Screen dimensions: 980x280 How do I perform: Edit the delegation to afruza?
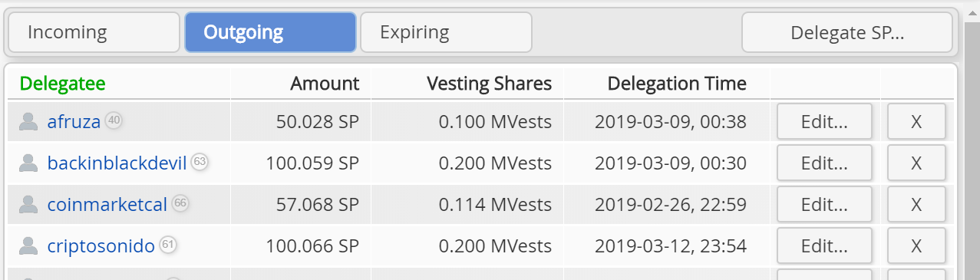tap(824, 121)
